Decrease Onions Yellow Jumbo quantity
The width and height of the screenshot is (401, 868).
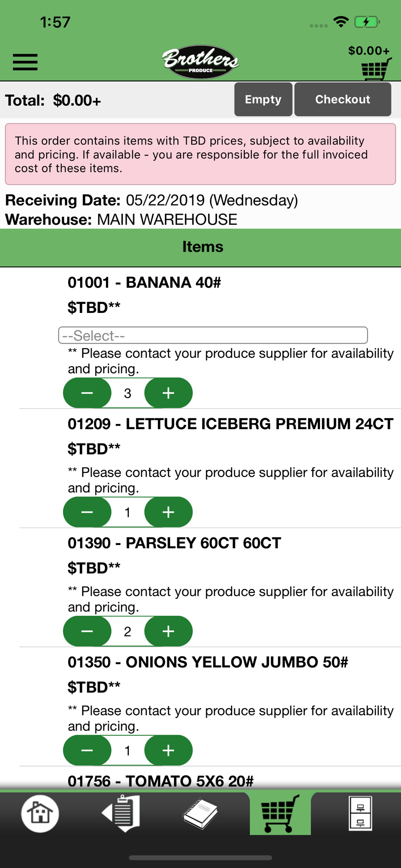click(x=87, y=750)
